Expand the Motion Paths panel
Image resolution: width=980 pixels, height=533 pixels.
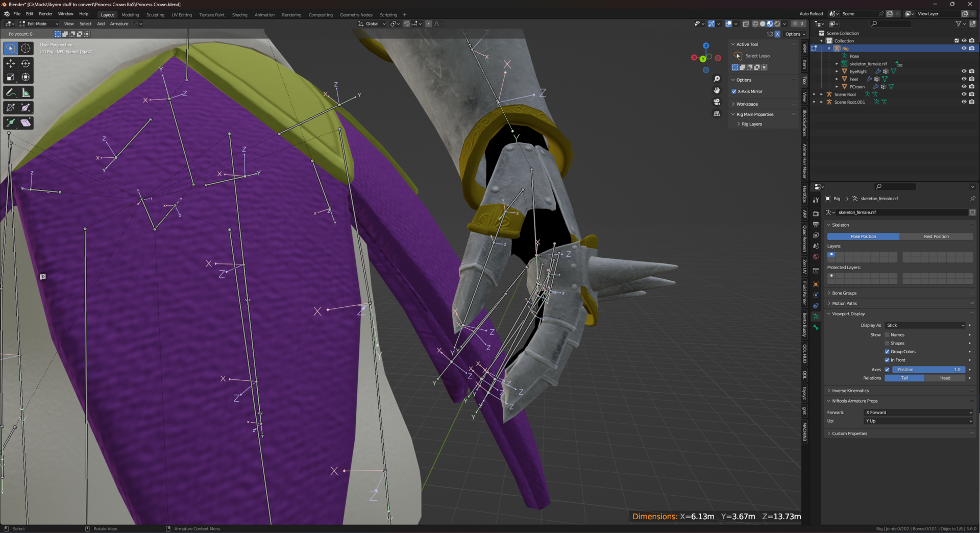click(899, 303)
